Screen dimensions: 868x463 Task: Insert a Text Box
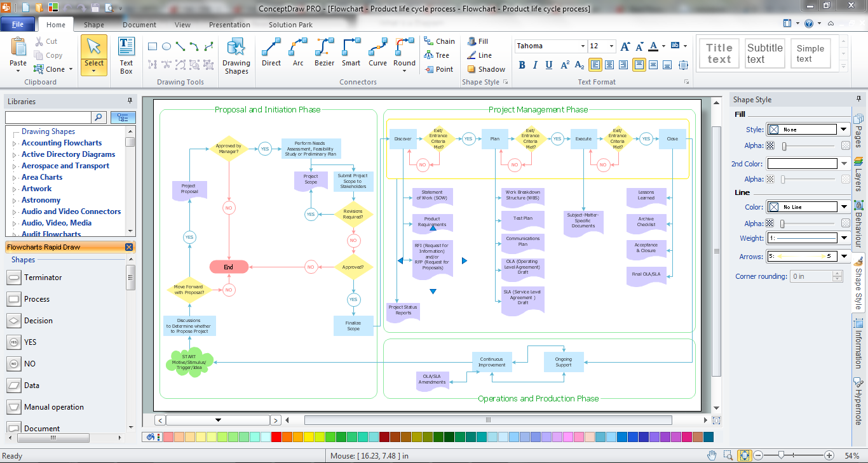pyautogui.click(x=126, y=56)
